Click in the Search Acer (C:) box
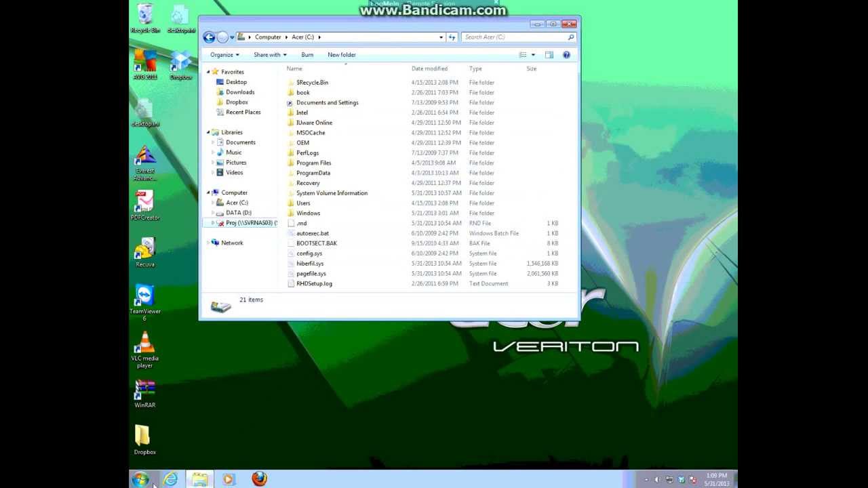 coord(514,37)
